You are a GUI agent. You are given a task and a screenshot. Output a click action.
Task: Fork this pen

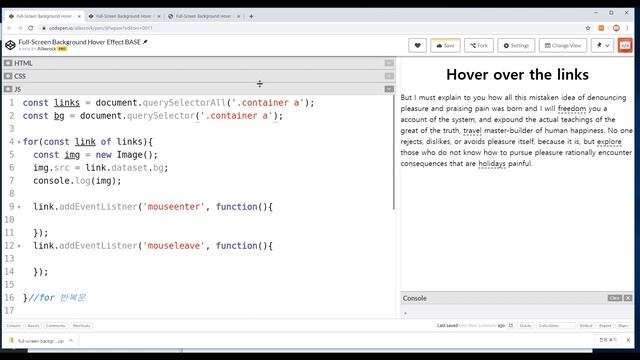pyautogui.click(x=479, y=45)
